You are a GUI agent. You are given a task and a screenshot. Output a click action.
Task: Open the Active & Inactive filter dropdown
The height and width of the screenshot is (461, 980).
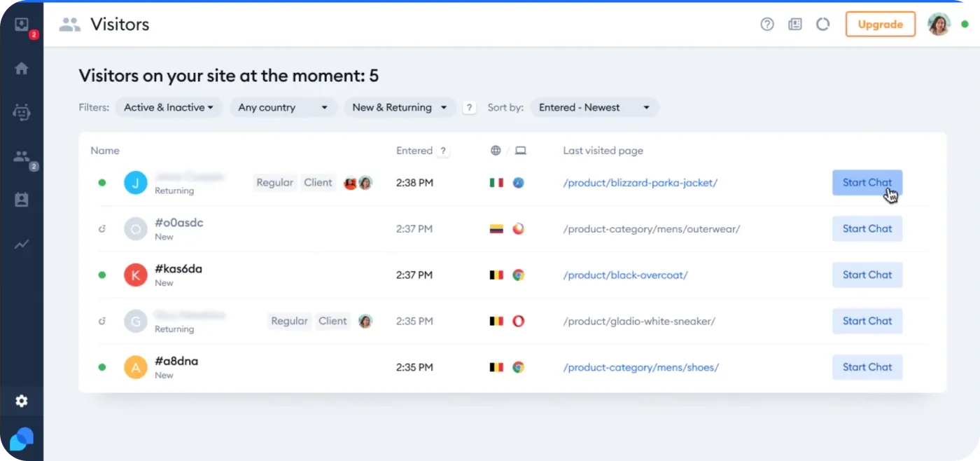pyautogui.click(x=169, y=107)
